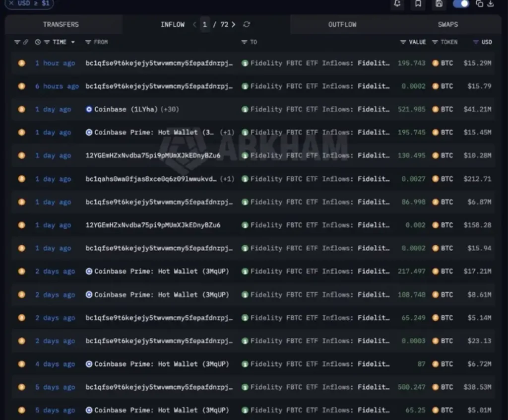This screenshot has width=508, height=420.
Task: Open the TIME column filter
Action: pos(47,42)
